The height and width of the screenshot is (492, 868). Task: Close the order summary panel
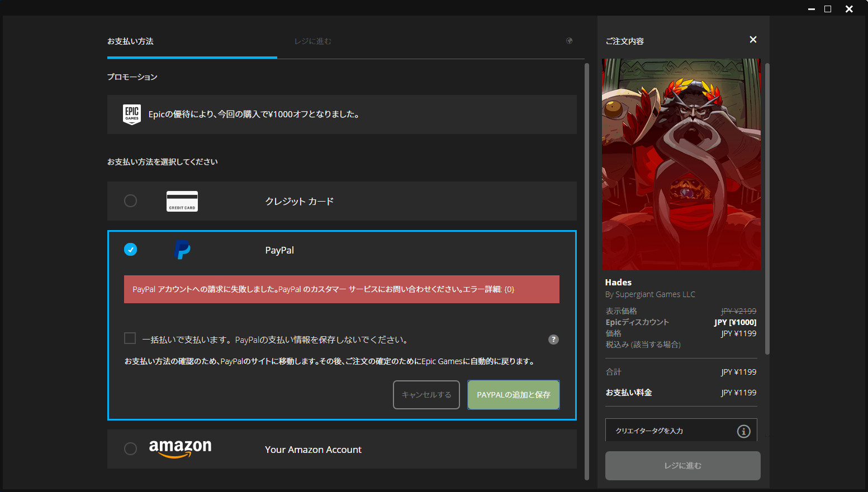point(753,40)
